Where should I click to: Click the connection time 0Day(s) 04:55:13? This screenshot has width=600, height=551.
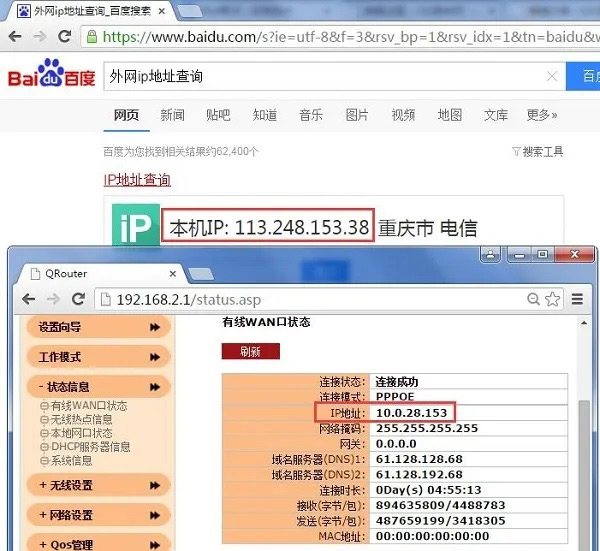[x=429, y=490]
